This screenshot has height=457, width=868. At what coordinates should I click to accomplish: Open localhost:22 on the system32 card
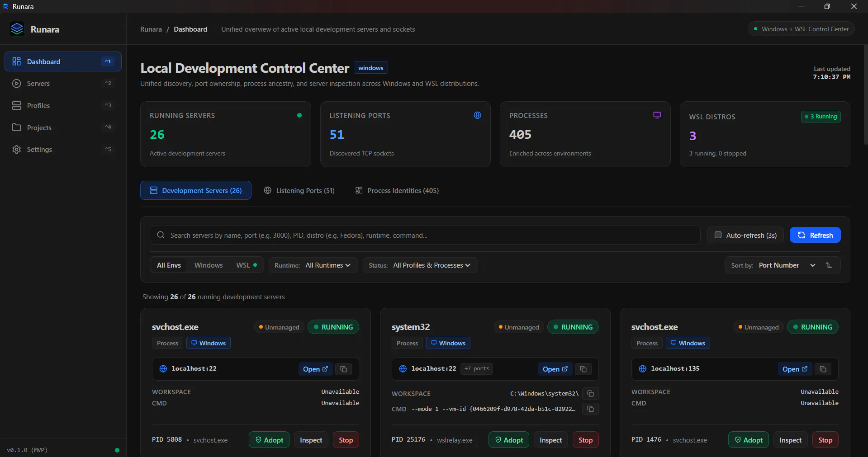coord(555,369)
